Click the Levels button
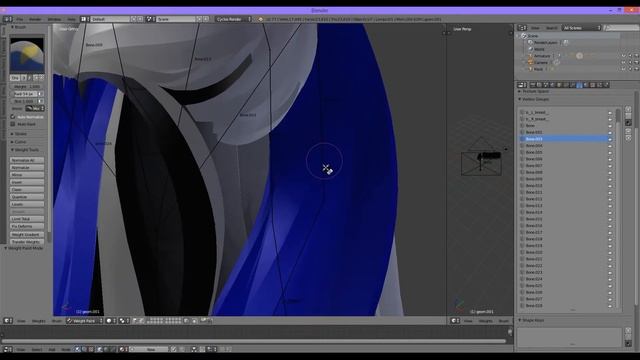Screen dimensions: 640x360 (x=27, y=204)
